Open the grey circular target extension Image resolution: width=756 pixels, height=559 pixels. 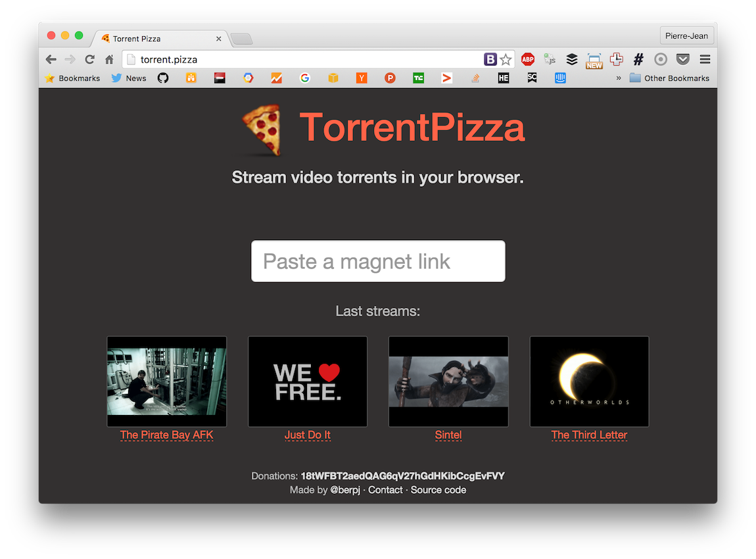[x=661, y=59]
